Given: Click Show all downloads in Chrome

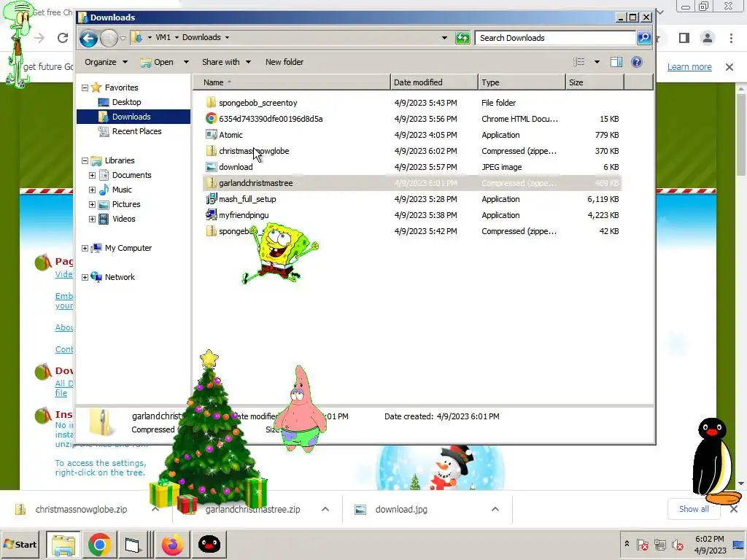Looking at the screenshot, I should click(694, 509).
